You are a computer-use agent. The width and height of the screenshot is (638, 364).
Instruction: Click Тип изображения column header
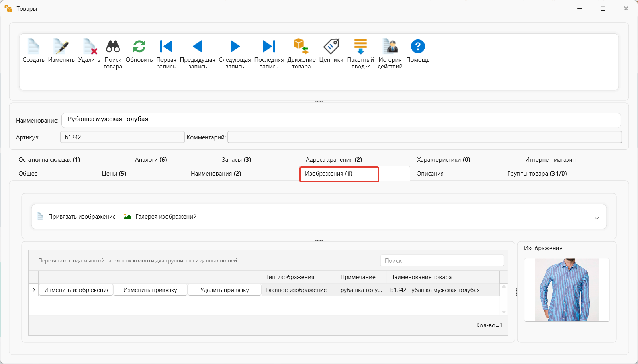tap(299, 277)
